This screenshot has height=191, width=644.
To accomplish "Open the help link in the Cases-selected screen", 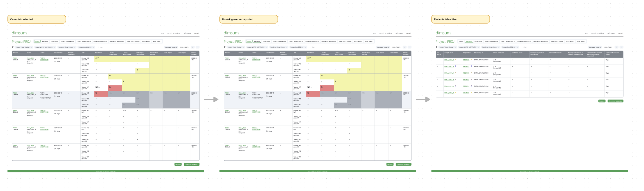I will tap(163, 33).
